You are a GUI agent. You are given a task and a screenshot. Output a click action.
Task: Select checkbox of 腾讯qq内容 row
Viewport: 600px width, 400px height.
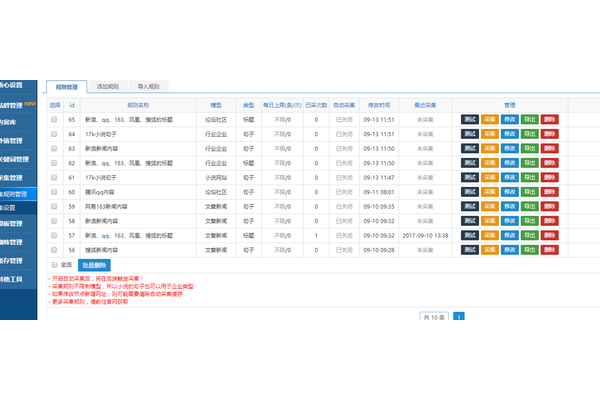[x=55, y=191]
